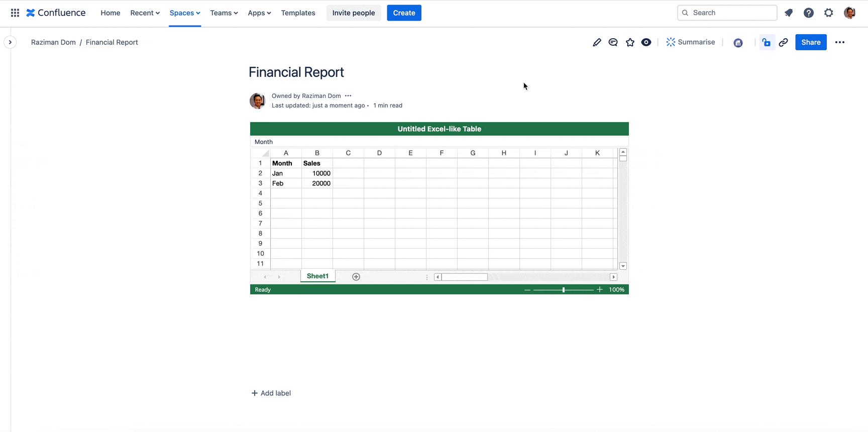
Task: Open the help question mark icon
Action: 808,13
